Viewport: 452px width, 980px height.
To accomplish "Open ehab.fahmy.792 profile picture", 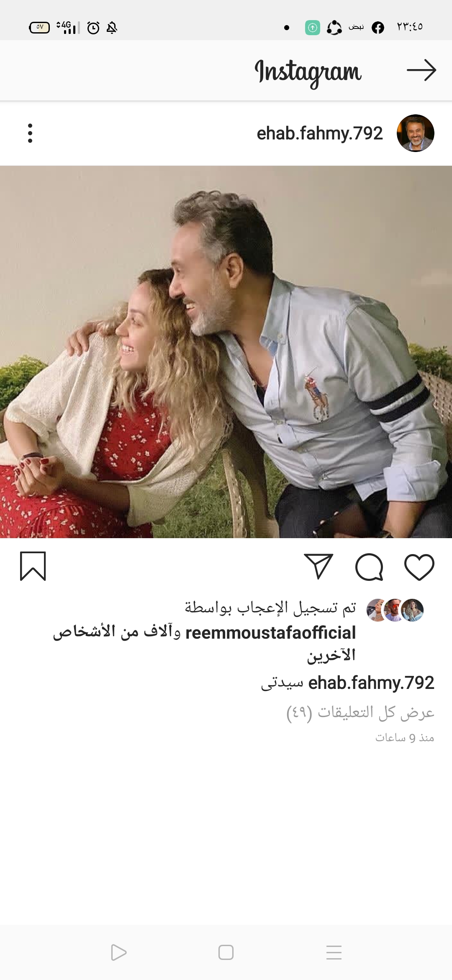I will pos(415,133).
